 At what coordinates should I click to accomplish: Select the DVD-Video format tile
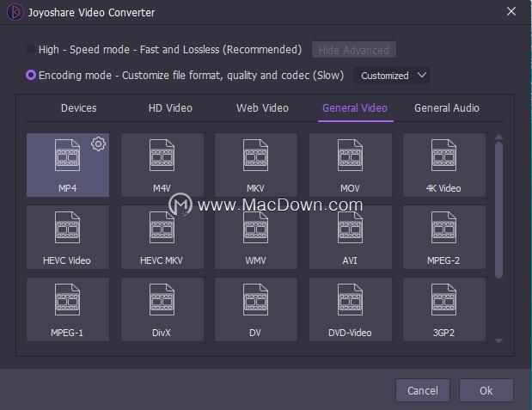(x=350, y=309)
